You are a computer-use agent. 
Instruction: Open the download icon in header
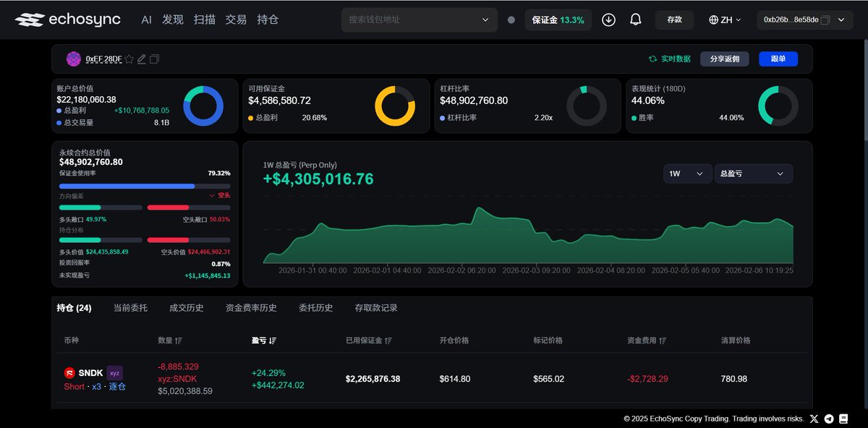click(x=608, y=20)
